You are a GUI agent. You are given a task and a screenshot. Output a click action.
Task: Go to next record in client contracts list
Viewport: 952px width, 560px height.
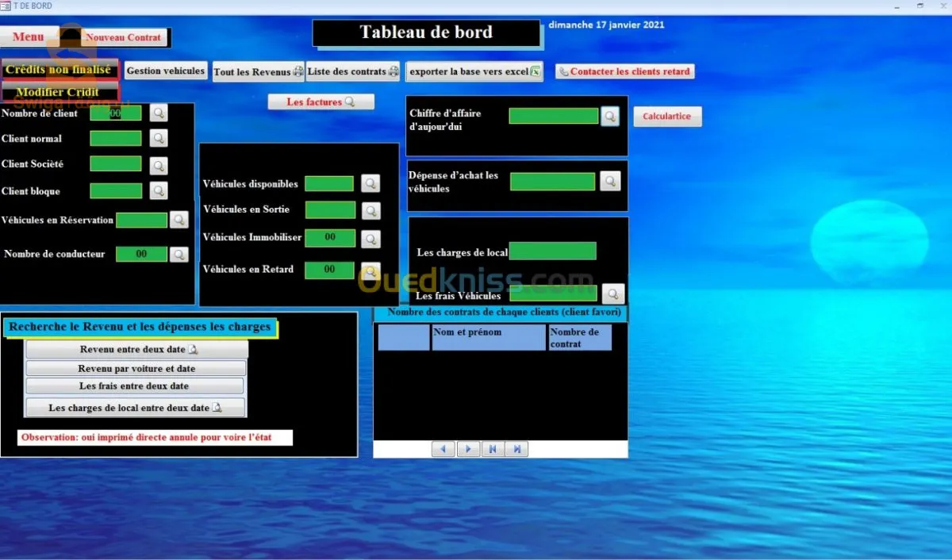pyautogui.click(x=468, y=449)
